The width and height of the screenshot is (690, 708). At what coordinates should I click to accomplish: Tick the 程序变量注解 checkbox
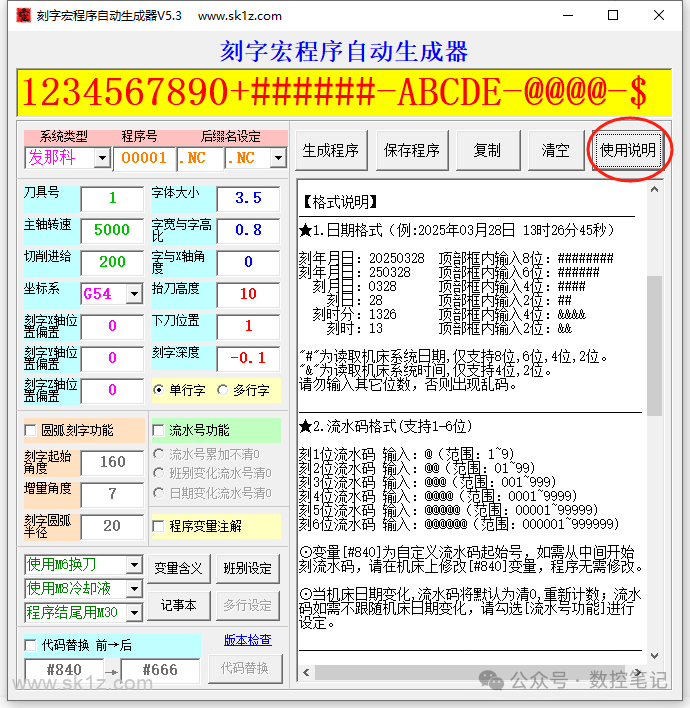click(159, 526)
